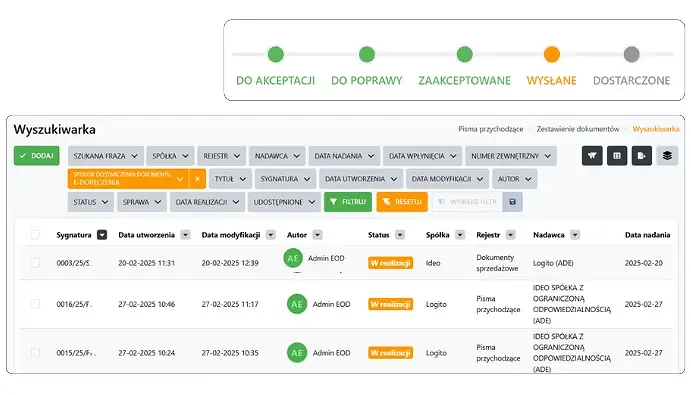Click the green FILTRUJ button
Screen dimensions: 691x395
[348, 202]
